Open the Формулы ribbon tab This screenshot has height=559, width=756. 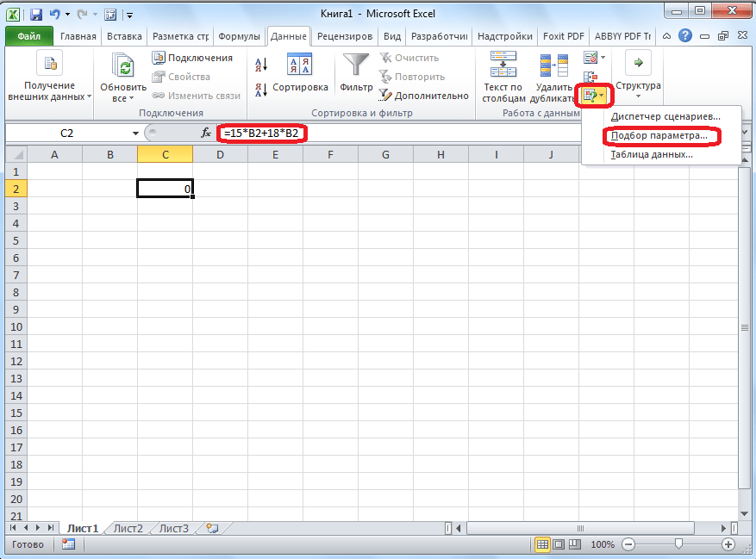coord(239,36)
